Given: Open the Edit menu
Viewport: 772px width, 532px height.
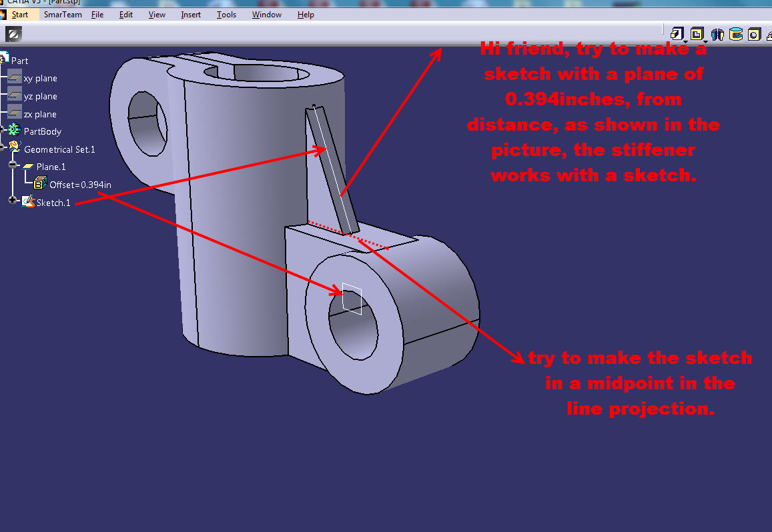Looking at the screenshot, I should pyautogui.click(x=126, y=15).
